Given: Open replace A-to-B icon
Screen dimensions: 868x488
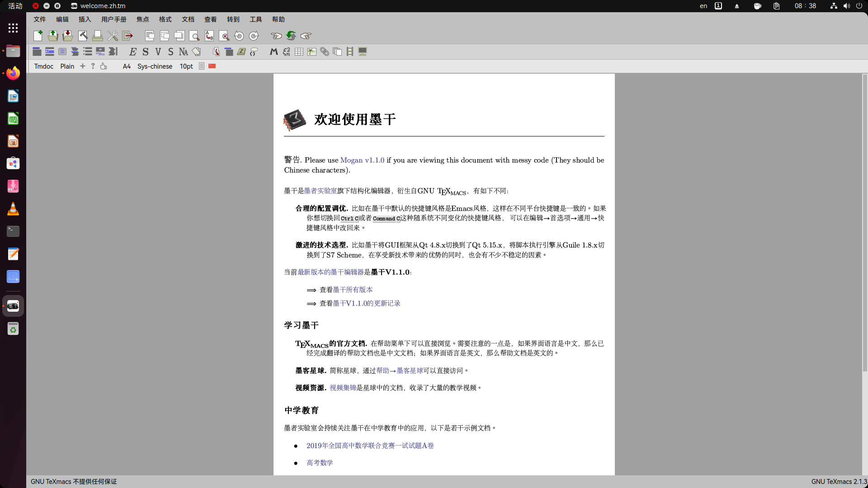Looking at the screenshot, I should pyautogui.click(x=209, y=36).
